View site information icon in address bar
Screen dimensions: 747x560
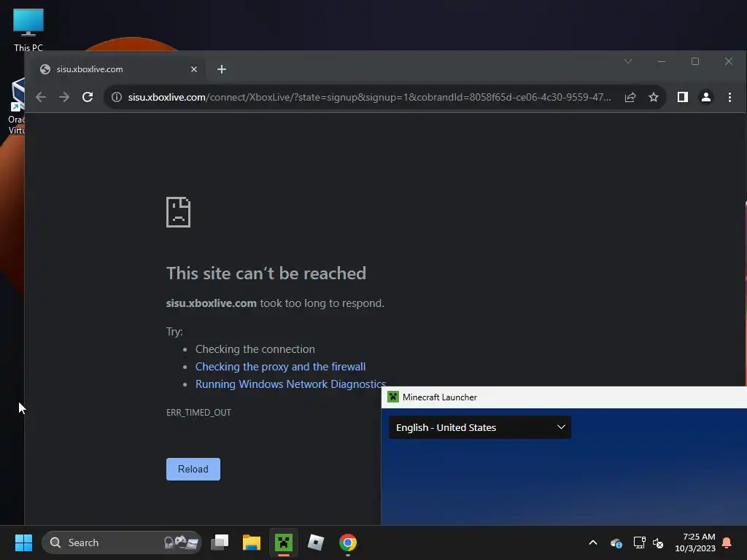(116, 97)
